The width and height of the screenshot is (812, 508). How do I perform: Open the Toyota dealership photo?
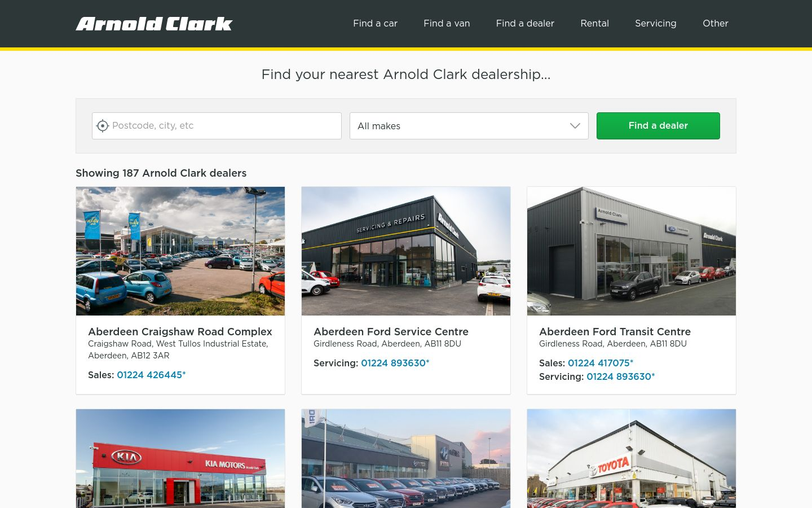pos(632,458)
